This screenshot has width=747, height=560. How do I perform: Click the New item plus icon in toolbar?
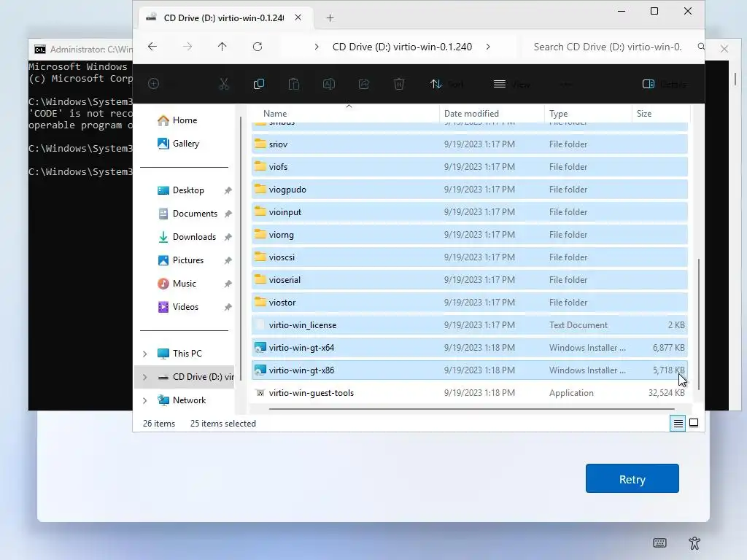(x=153, y=84)
